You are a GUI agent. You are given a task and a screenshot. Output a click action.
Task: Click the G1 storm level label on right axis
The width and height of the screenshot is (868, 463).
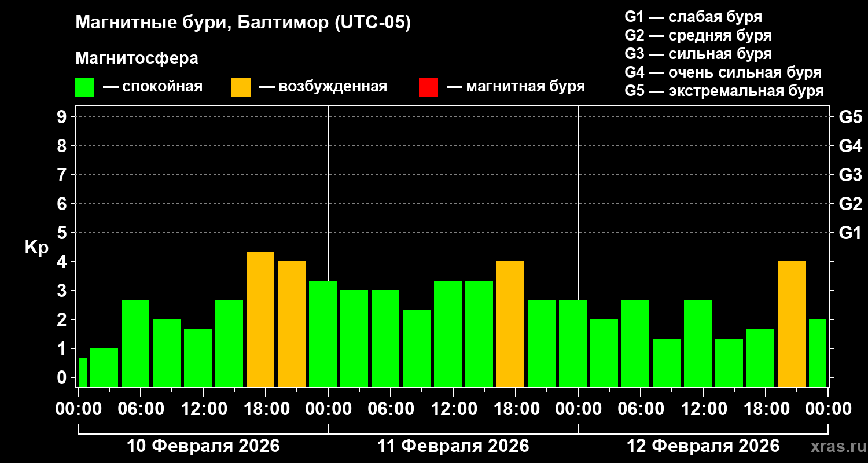(850, 233)
